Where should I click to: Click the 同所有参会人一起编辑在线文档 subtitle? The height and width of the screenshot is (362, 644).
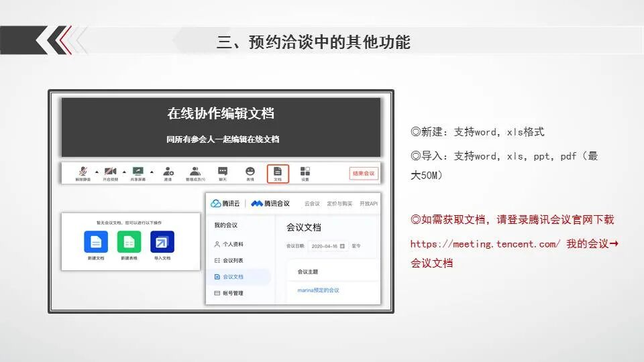click(x=223, y=139)
